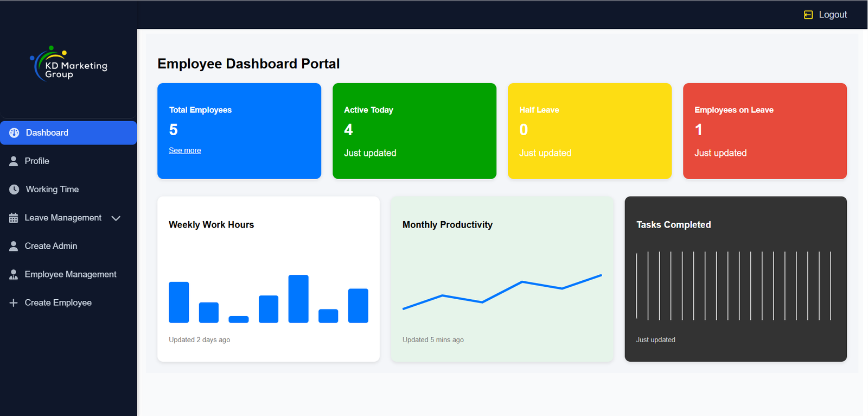Click the Logout door icon
This screenshot has width=868, height=416.
click(808, 15)
